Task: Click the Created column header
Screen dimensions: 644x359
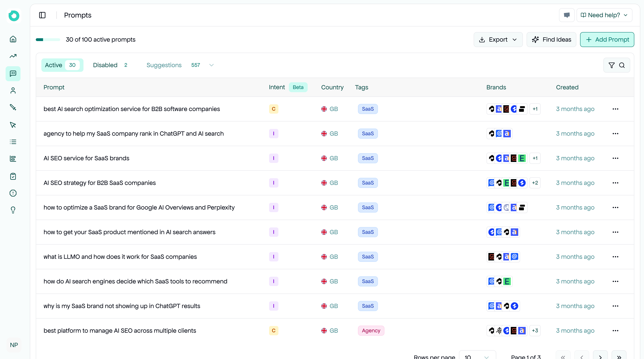Action: point(567,87)
